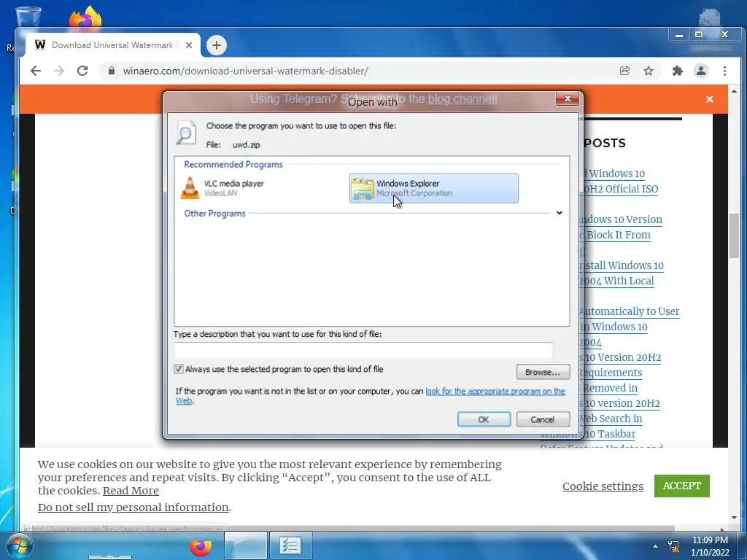The image size is (747, 560).
Task: Focus the file description input field
Action: coord(363,351)
